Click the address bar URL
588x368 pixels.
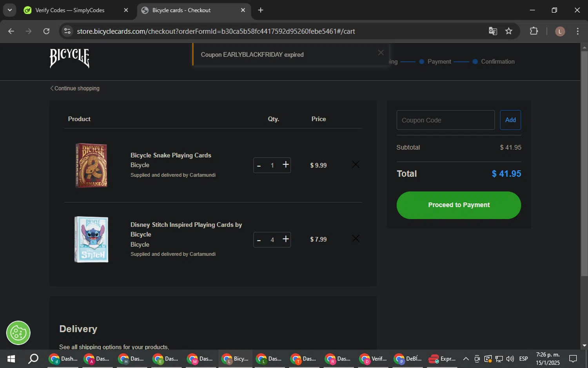point(216,31)
